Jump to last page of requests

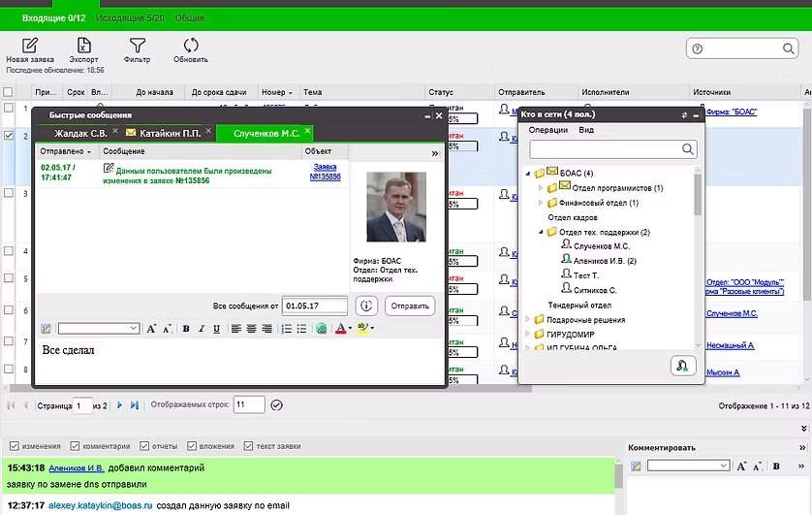(135, 405)
